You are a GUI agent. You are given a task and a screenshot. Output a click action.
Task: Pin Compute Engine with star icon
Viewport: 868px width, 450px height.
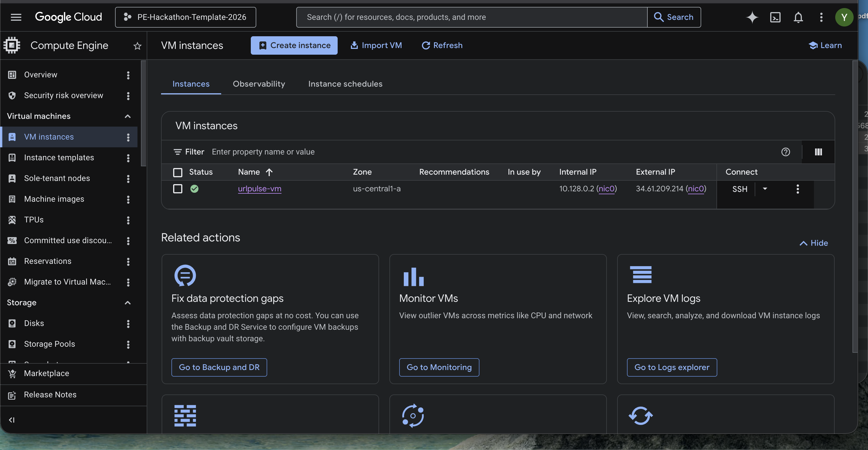click(x=137, y=46)
